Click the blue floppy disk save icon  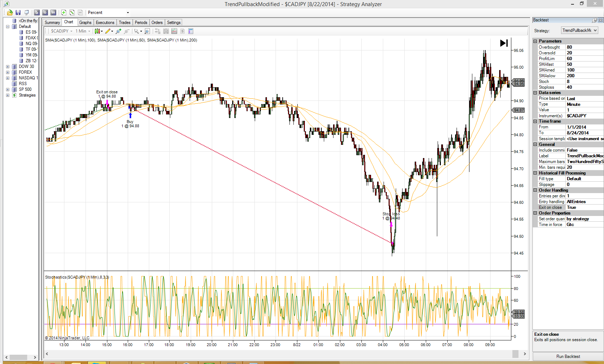pyautogui.click(x=18, y=13)
